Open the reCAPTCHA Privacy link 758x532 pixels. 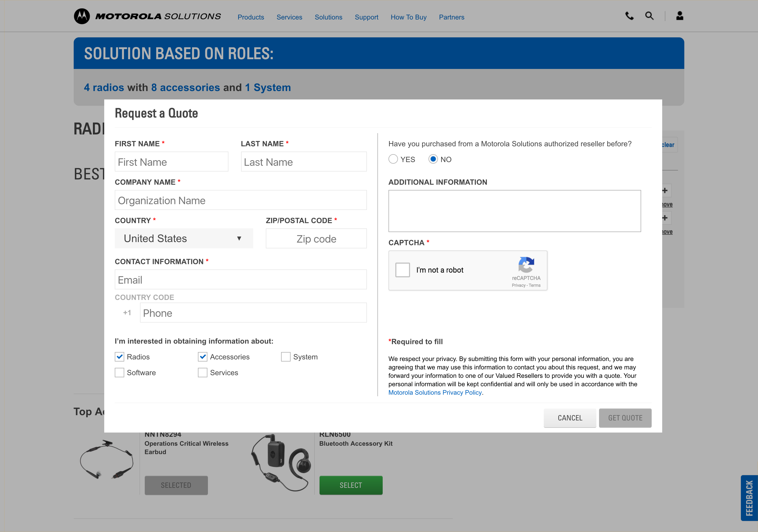pyautogui.click(x=518, y=285)
